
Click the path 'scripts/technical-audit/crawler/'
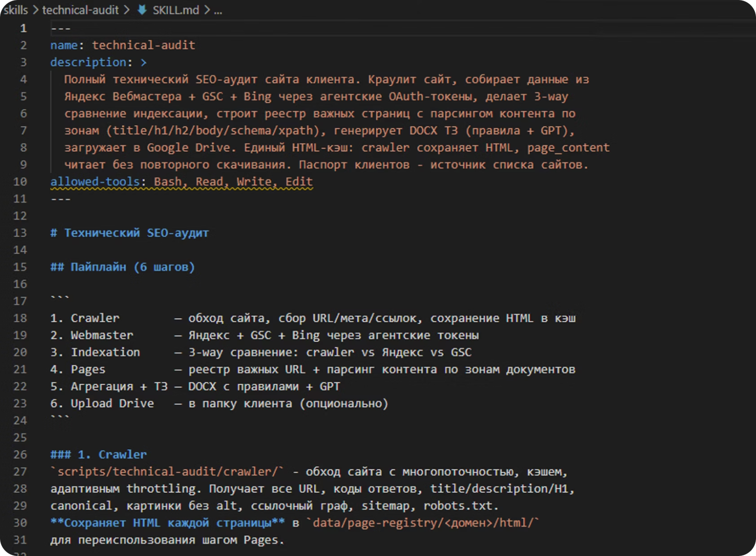[167, 471]
